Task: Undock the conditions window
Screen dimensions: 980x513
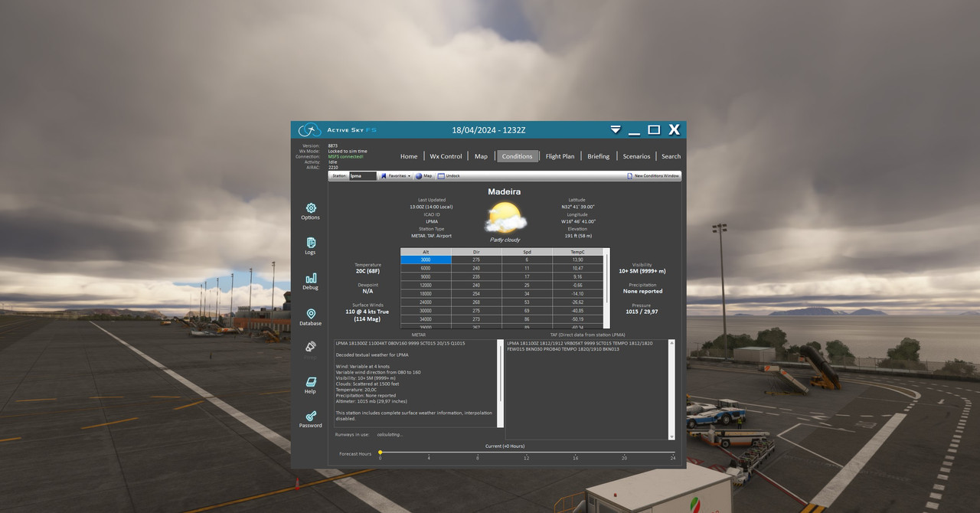Action: 449,176
